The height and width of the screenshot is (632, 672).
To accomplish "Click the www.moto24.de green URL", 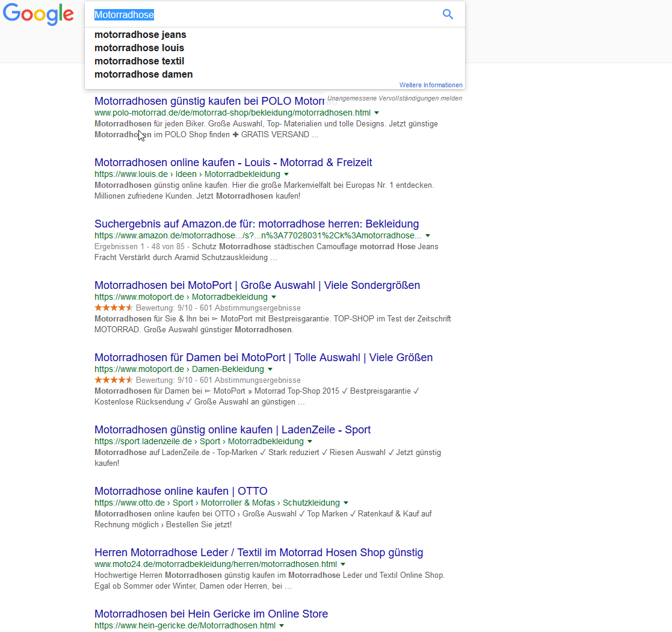I will click(x=215, y=564).
